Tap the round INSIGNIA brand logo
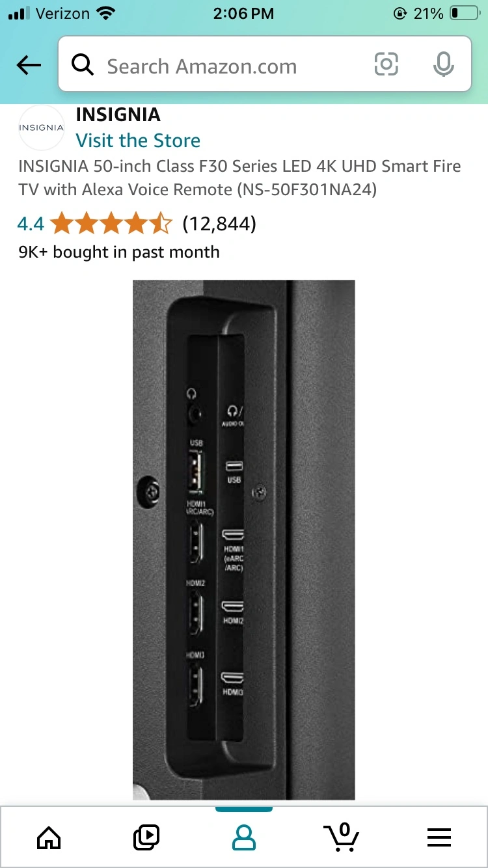488x868 pixels. click(42, 128)
